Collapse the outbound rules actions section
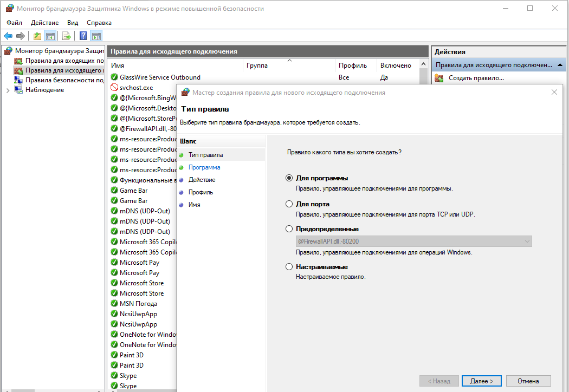Image resolution: width=569 pixels, height=392 pixels. [x=560, y=65]
